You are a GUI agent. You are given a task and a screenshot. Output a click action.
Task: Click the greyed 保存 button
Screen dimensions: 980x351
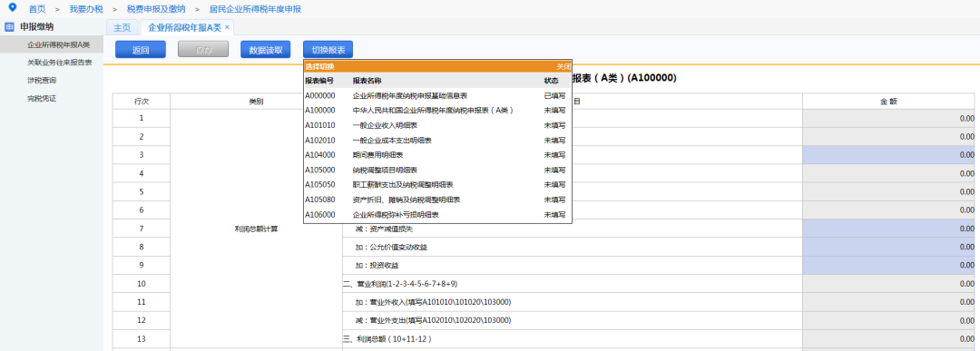203,49
